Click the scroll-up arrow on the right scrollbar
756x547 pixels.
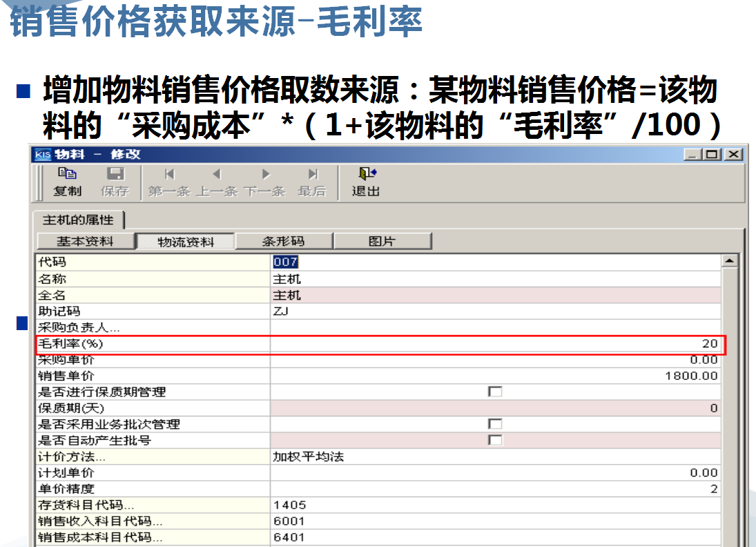730,260
